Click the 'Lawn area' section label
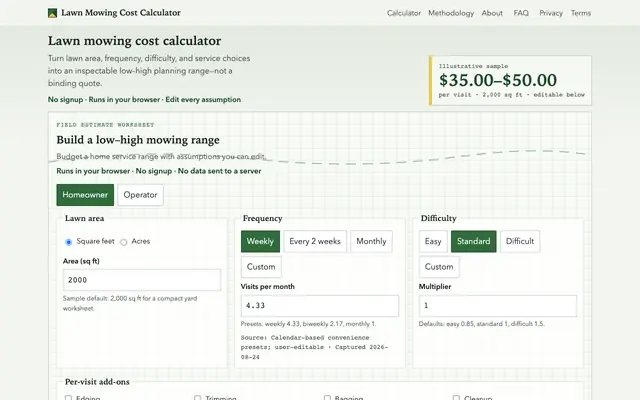This screenshot has height=400, width=640. 84,218
